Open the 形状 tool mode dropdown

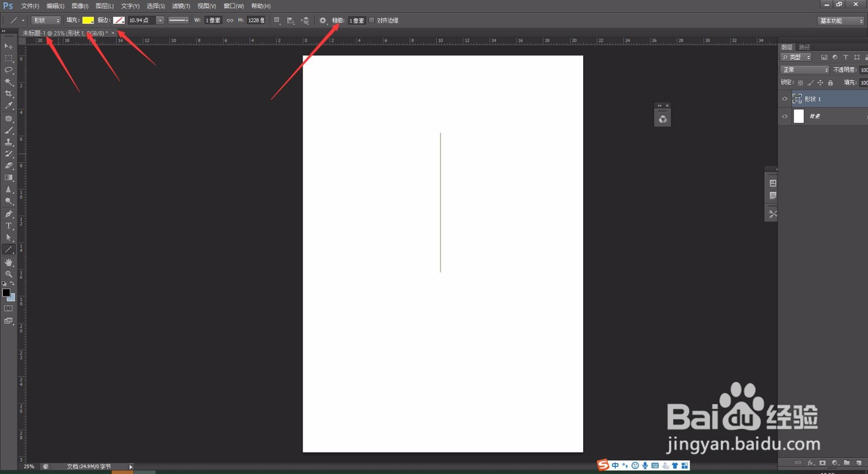tap(46, 21)
